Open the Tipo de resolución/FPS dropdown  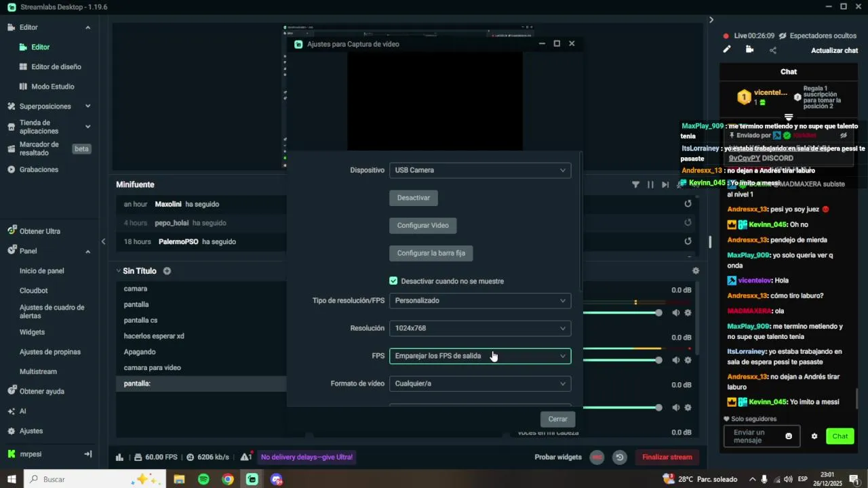480,300
